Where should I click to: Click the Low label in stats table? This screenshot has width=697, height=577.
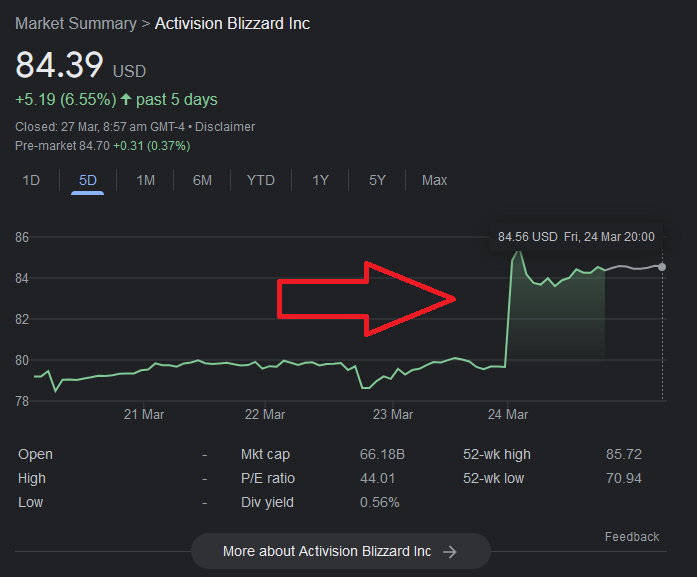30,502
